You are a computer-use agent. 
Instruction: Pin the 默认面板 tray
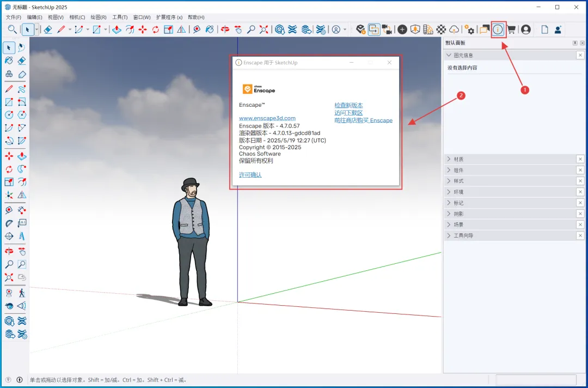[x=575, y=43]
